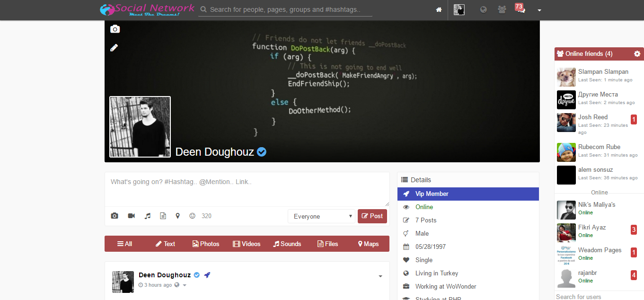
Task: Click the profile picture thumbnail on cover
Action: tap(140, 127)
